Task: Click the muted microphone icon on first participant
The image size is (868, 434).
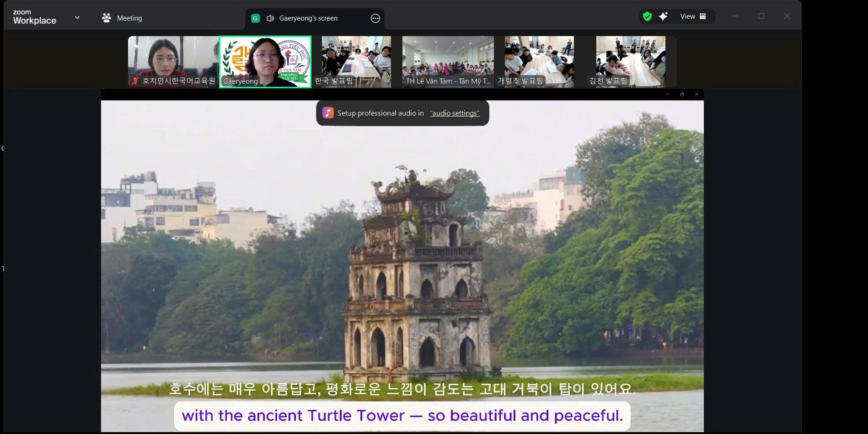Action: pyautogui.click(x=135, y=81)
